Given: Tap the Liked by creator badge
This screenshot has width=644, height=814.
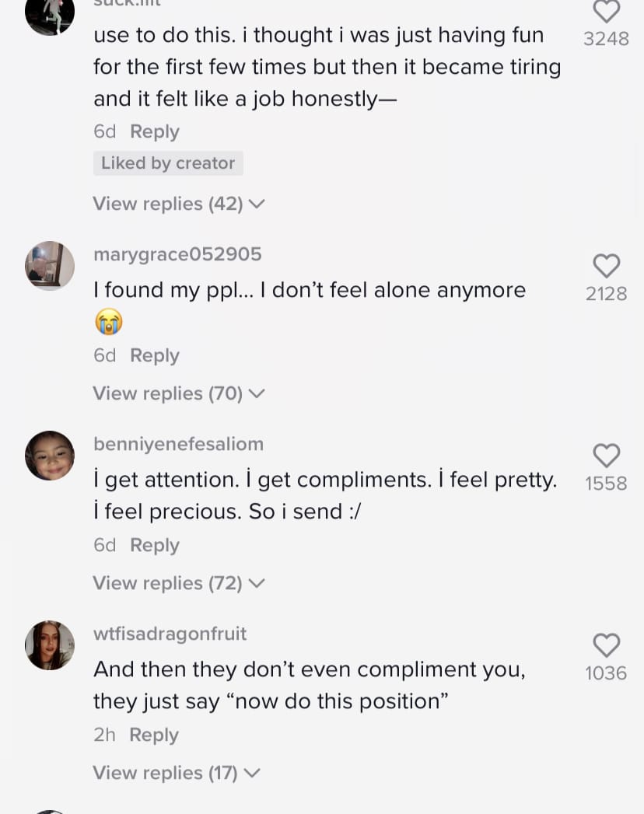Looking at the screenshot, I should point(168,163).
